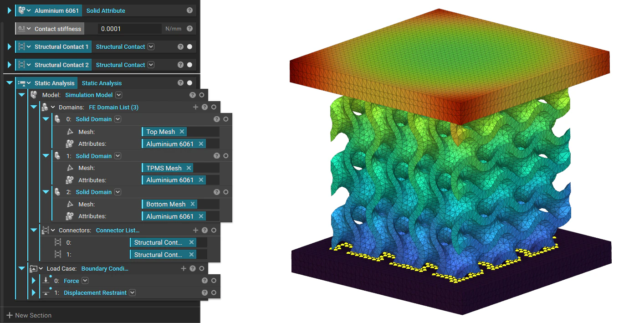Open help for Static Analysis block
The height and width of the screenshot is (323, 644).
pyautogui.click(x=180, y=83)
